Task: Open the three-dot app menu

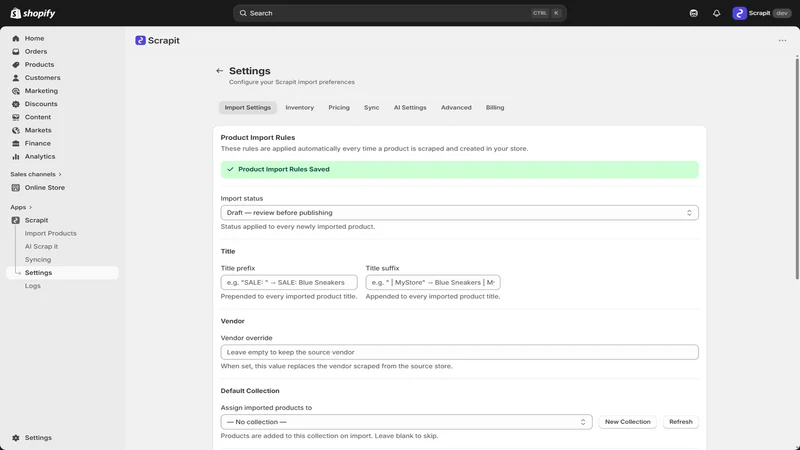Action: [x=782, y=40]
